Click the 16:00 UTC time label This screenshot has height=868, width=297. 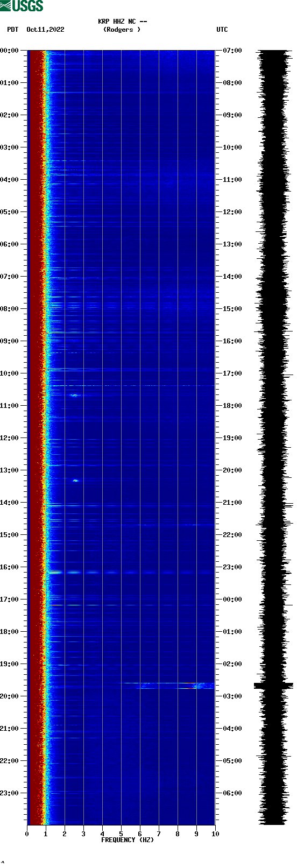pyautogui.click(x=232, y=341)
